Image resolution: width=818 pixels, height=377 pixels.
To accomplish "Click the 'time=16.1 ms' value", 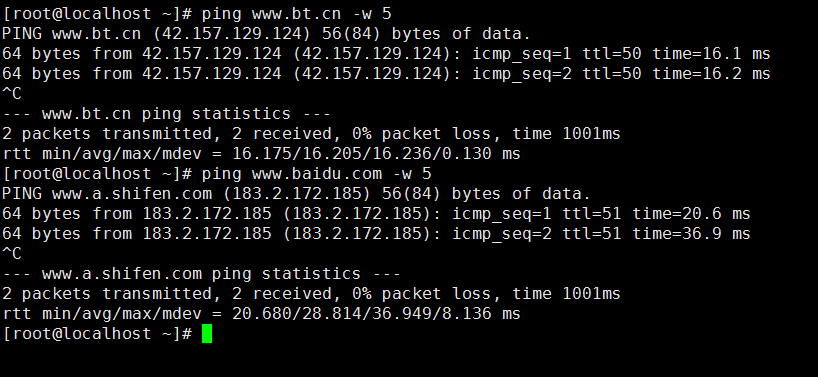I will pyautogui.click(x=712, y=54).
